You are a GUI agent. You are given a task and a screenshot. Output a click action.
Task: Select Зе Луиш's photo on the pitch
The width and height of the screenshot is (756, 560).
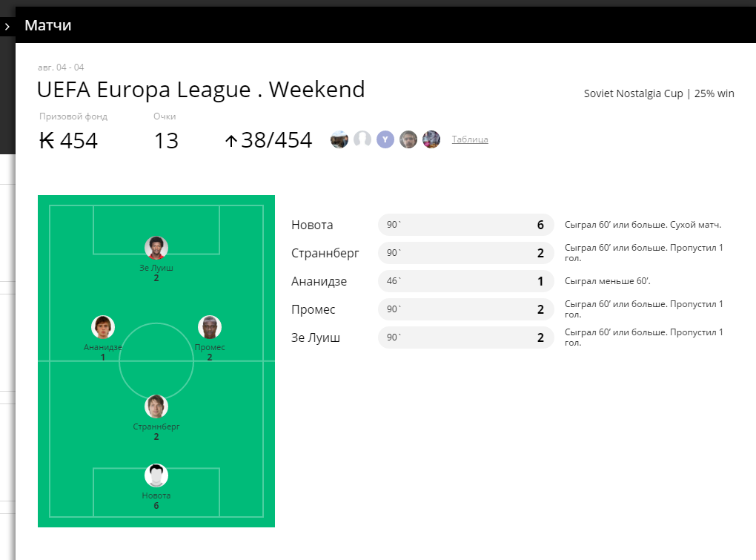click(156, 248)
